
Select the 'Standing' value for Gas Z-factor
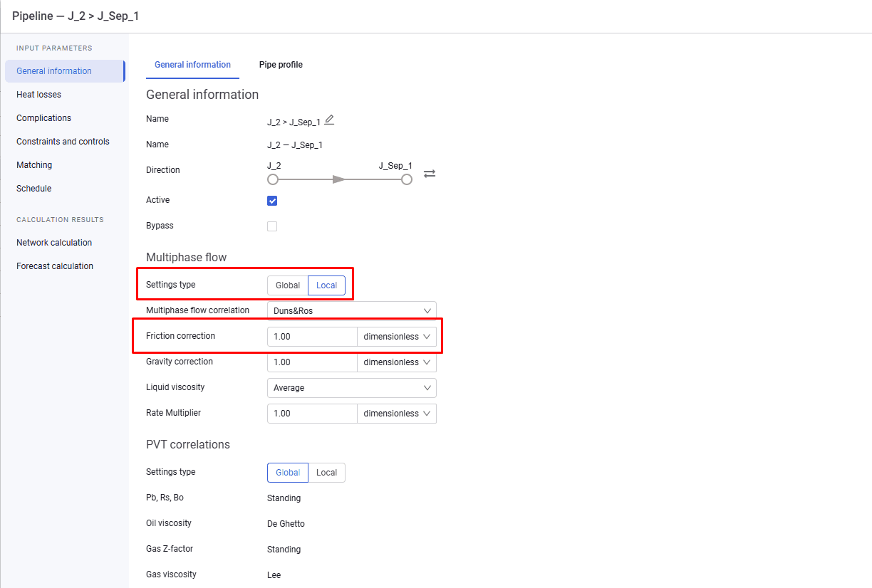[x=284, y=550]
